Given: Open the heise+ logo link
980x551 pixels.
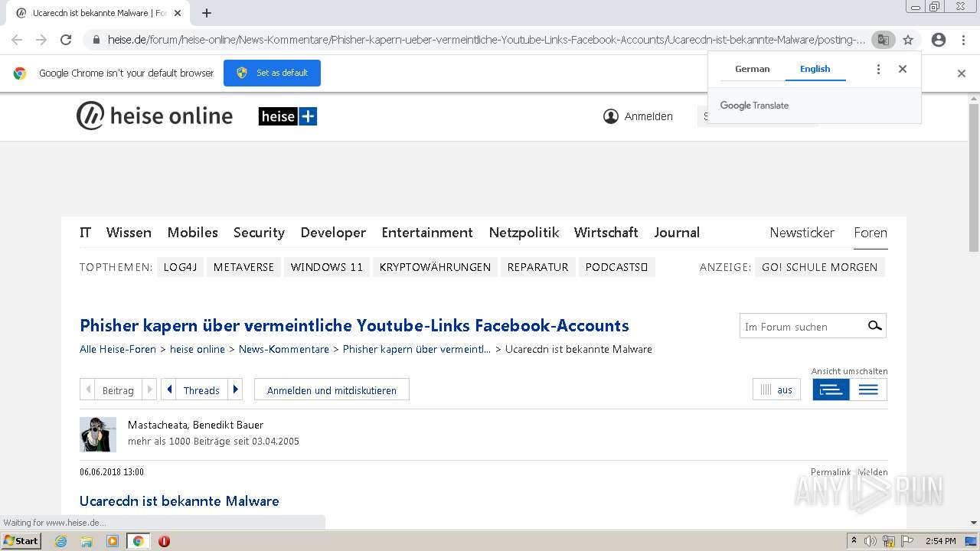Looking at the screenshot, I should point(288,116).
